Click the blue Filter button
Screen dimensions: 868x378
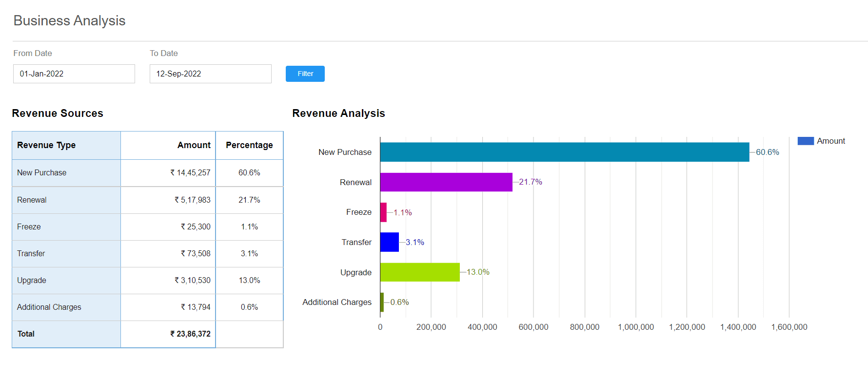coord(305,74)
